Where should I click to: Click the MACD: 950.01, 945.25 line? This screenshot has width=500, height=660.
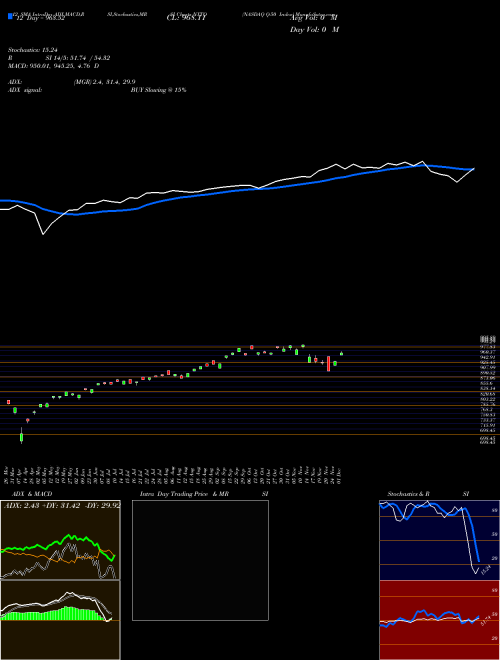(x=54, y=66)
